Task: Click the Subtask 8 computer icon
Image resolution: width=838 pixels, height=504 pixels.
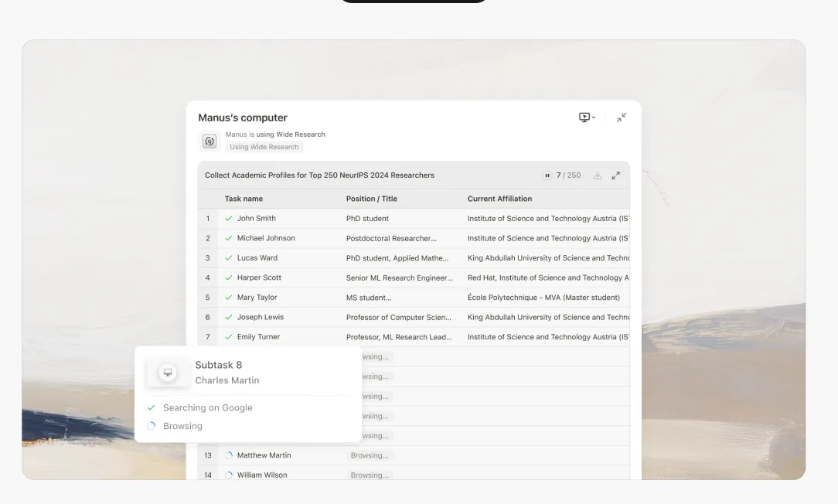Action: 168,373
